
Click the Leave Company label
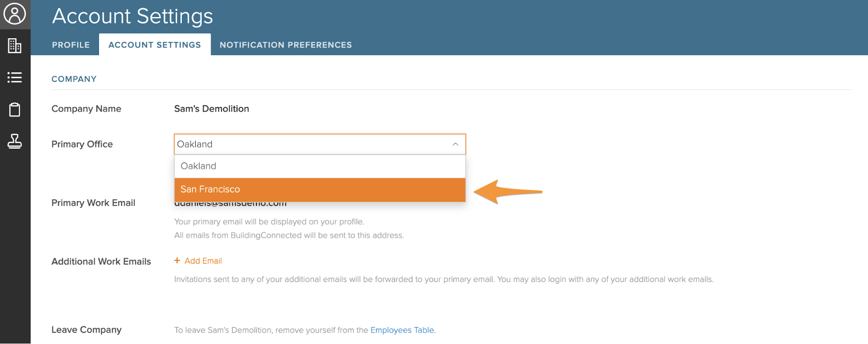tap(86, 330)
